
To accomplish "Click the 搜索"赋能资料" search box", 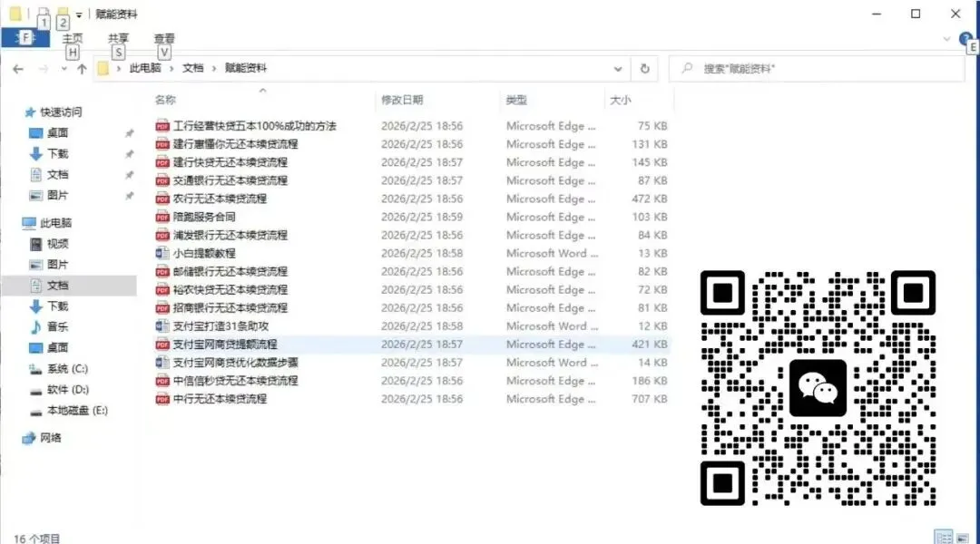I will pyautogui.click(x=817, y=69).
